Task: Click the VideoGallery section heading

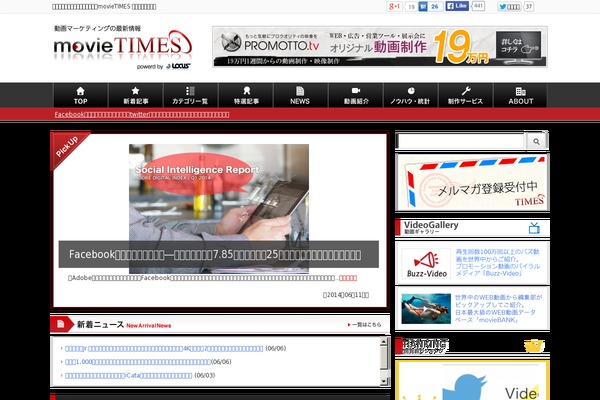Action: (431, 227)
